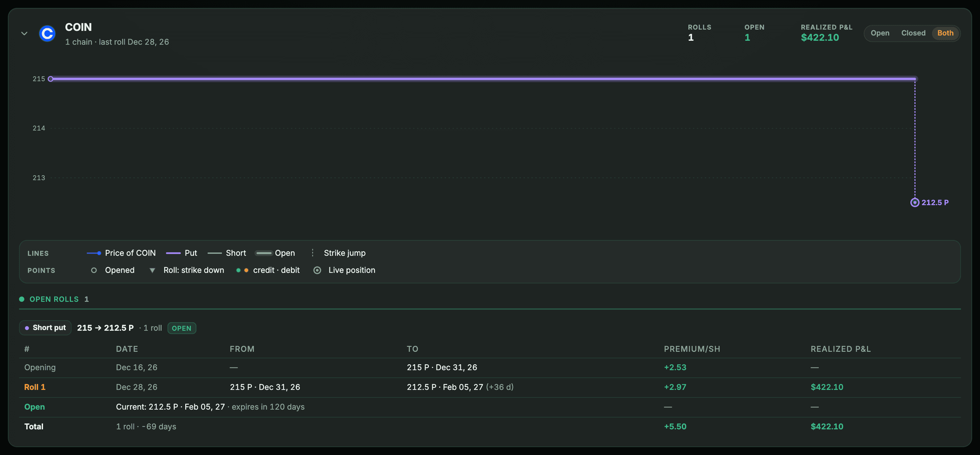The image size is (980, 455).
Task: Click the OPEN ROLLS section heading
Action: pos(54,299)
